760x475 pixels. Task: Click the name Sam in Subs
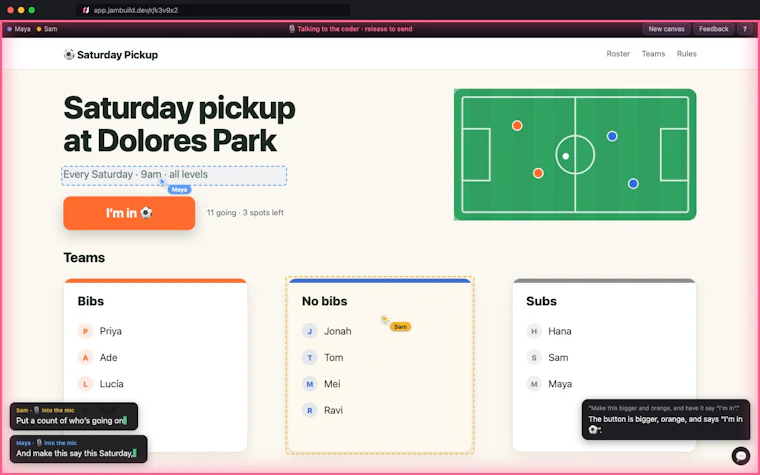pyautogui.click(x=558, y=358)
